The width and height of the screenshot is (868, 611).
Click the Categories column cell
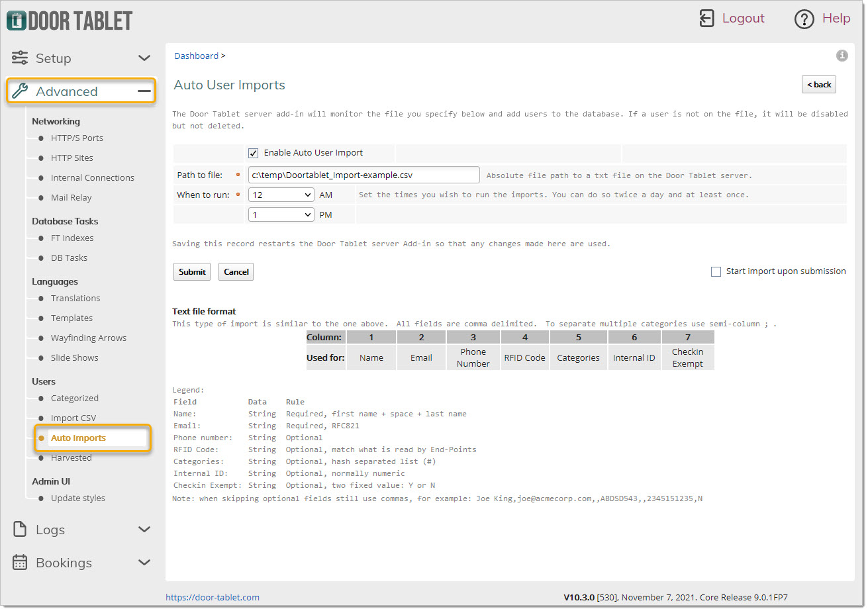coord(579,357)
